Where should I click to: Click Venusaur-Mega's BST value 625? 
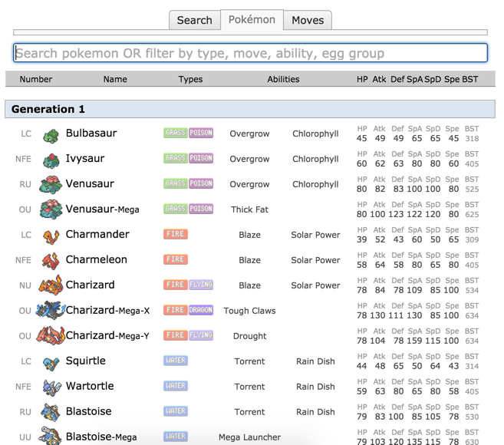point(472,215)
